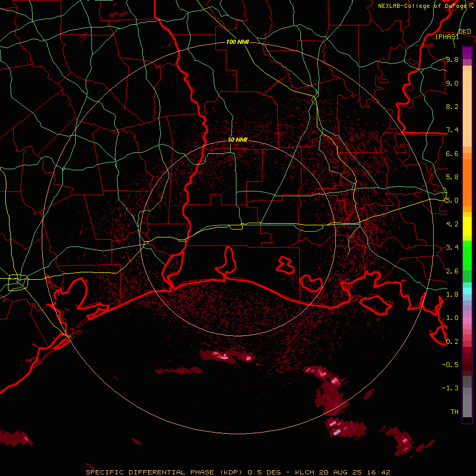The height and width of the screenshot is (476, 476).
Task: Click the 0.5 DEG elevation text
Action: [x=264, y=472]
